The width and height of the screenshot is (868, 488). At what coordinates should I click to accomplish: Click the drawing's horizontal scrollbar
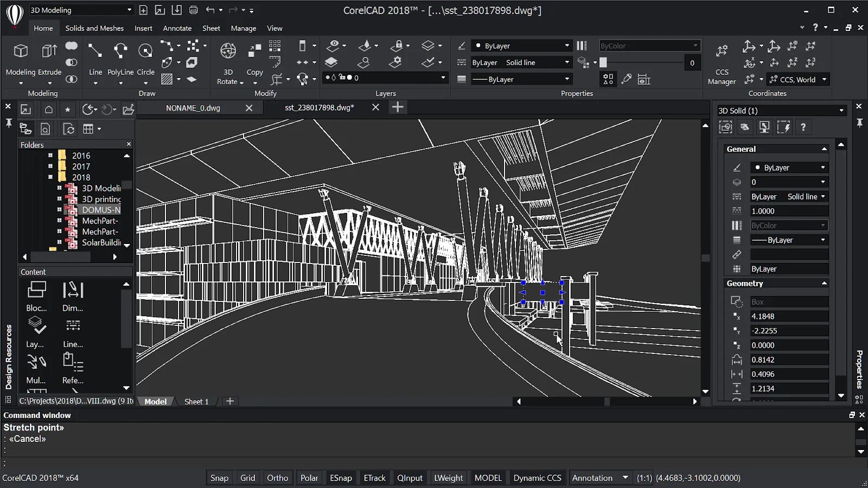click(607, 402)
